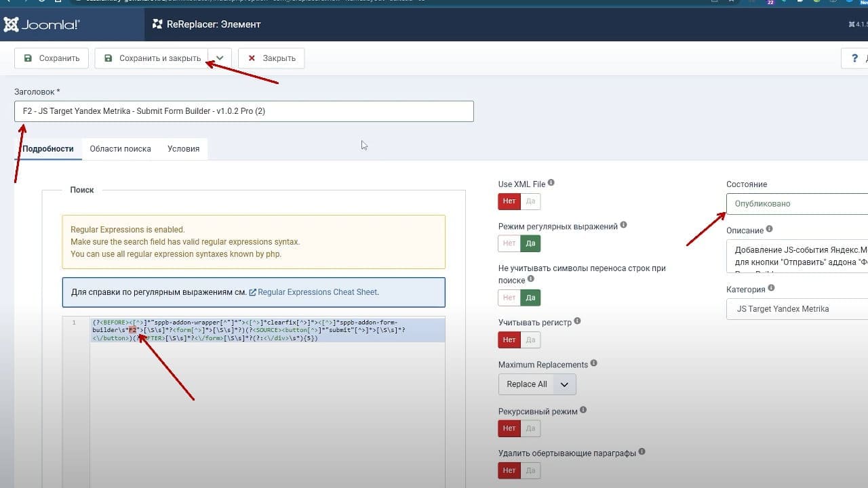The height and width of the screenshot is (488, 868).
Task: Switch to the Области поиска tab
Action: coord(120,148)
